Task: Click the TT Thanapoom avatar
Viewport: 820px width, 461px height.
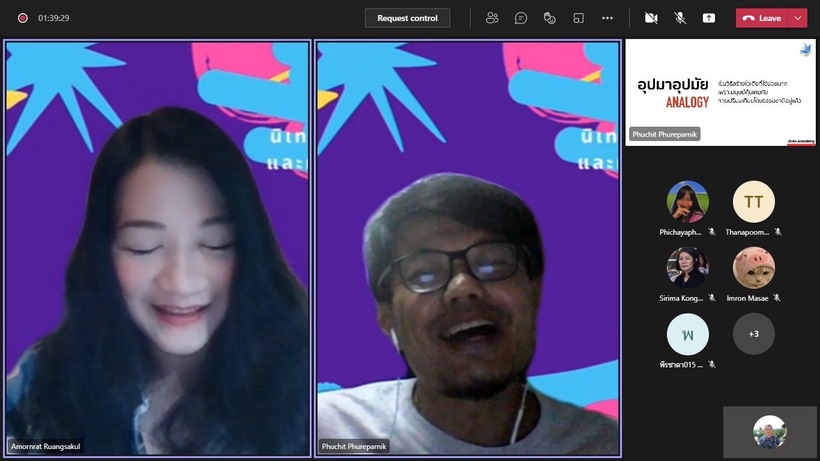Action: point(753,201)
